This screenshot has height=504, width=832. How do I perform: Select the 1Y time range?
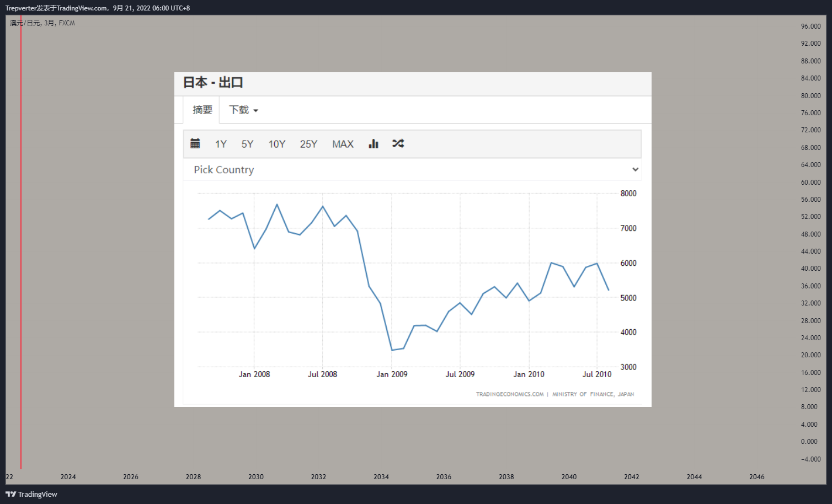[x=221, y=144]
